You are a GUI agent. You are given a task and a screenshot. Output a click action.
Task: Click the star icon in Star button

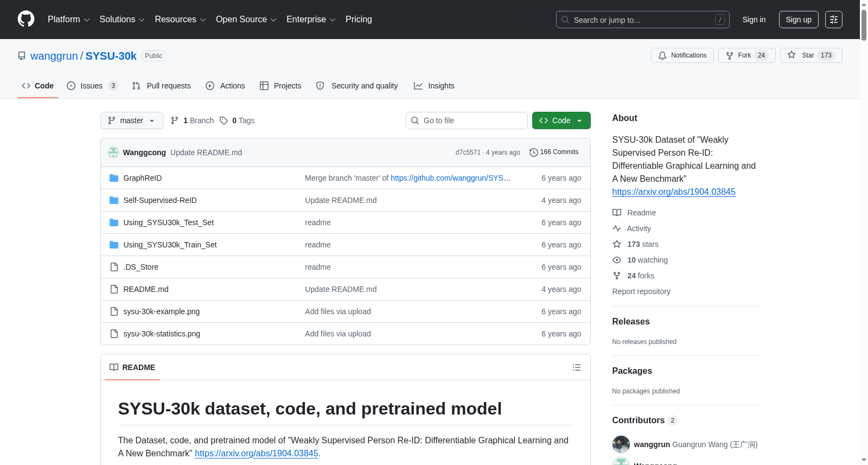[792, 55]
